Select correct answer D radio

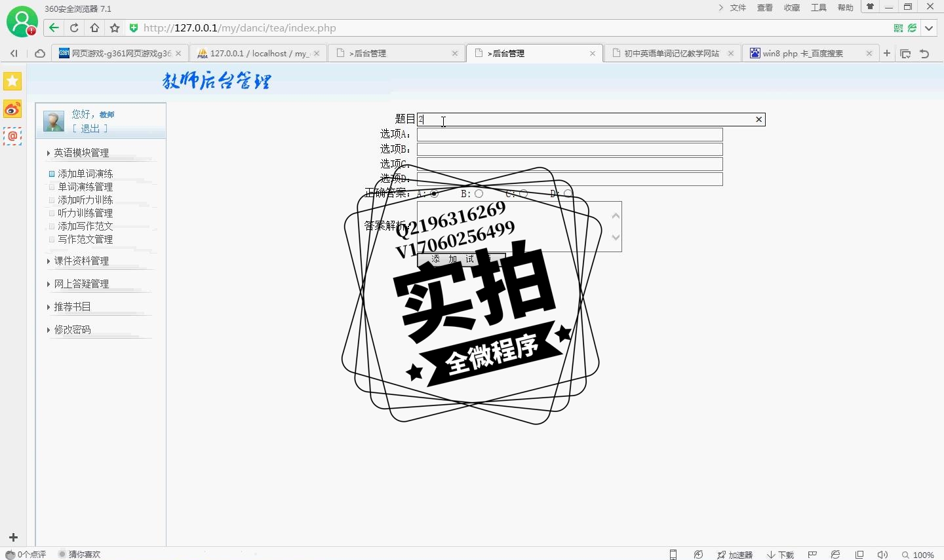(568, 193)
